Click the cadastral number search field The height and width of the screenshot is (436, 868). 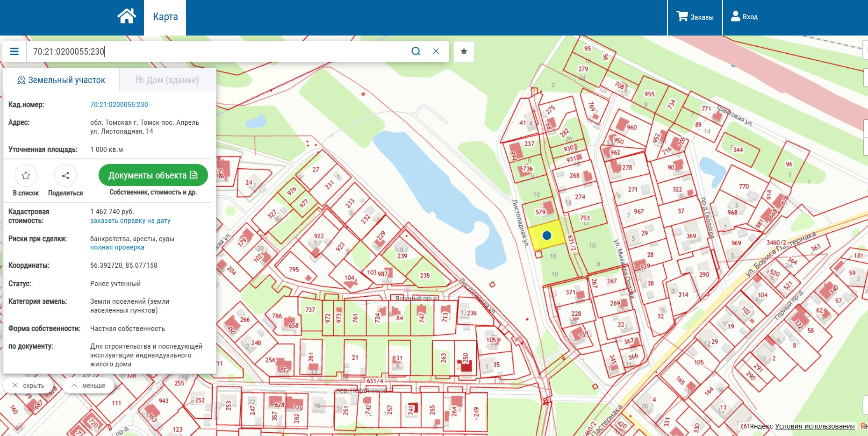click(215, 51)
